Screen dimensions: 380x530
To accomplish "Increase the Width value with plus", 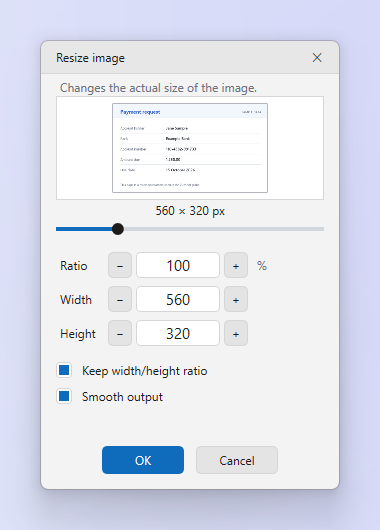I will click(236, 299).
